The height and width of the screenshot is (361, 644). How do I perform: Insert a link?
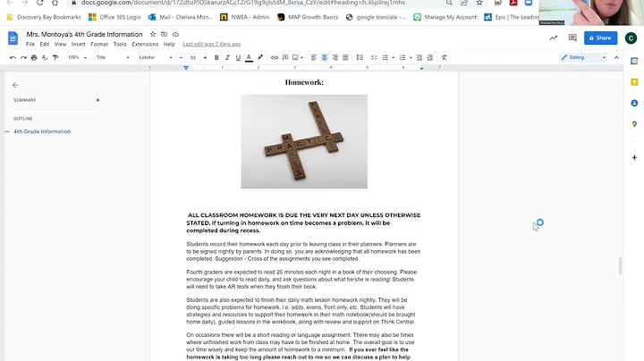pyautogui.click(x=275, y=57)
